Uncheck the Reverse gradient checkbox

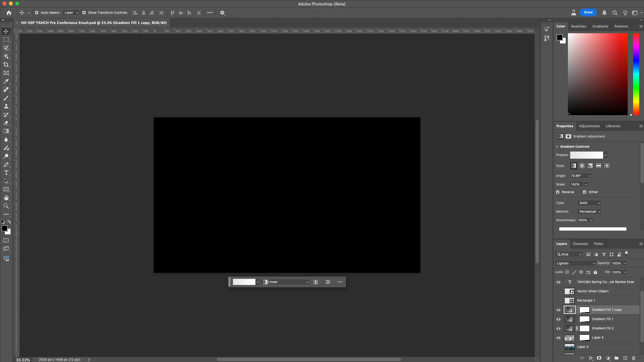(x=558, y=192)
